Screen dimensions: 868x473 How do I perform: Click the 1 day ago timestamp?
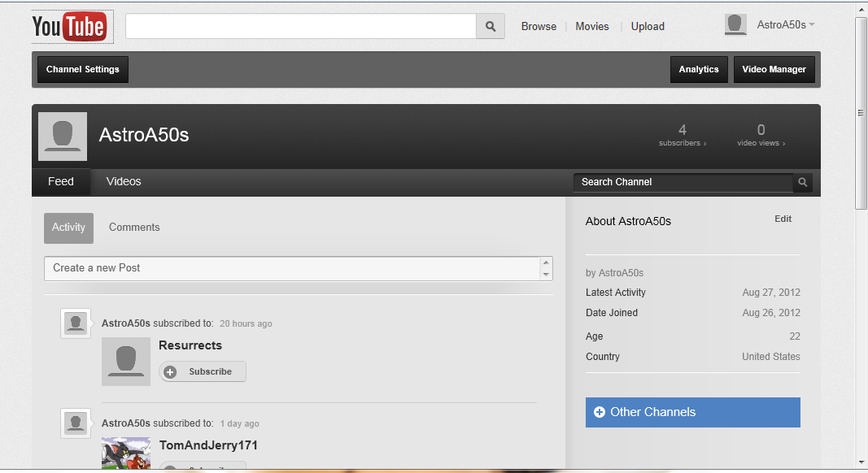point(239,423)
